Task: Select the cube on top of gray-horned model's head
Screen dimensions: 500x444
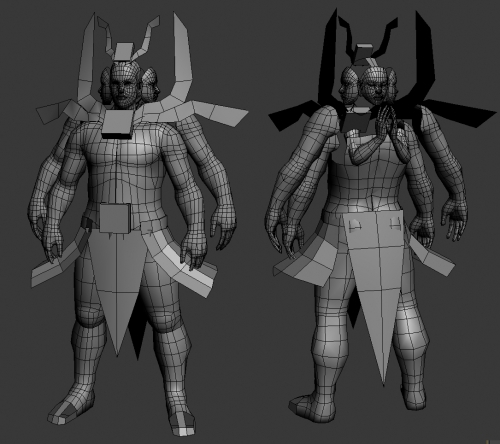Action: coord(123,52)
